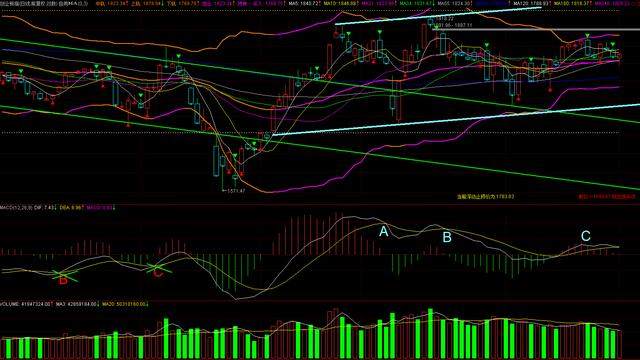
Task: Click the red C cross marker on MACD
Action: point(158,271)
